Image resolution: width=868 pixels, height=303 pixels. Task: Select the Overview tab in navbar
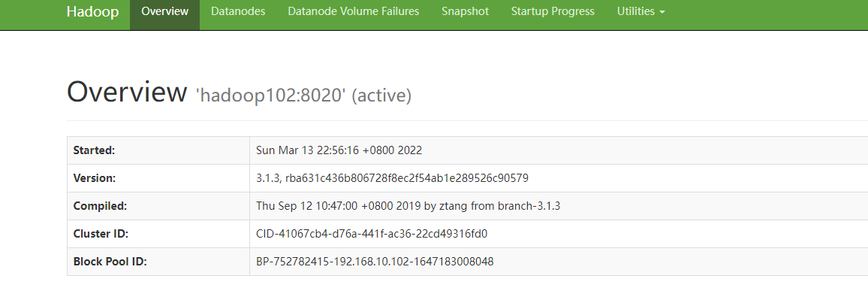click(x=164, y=12)
